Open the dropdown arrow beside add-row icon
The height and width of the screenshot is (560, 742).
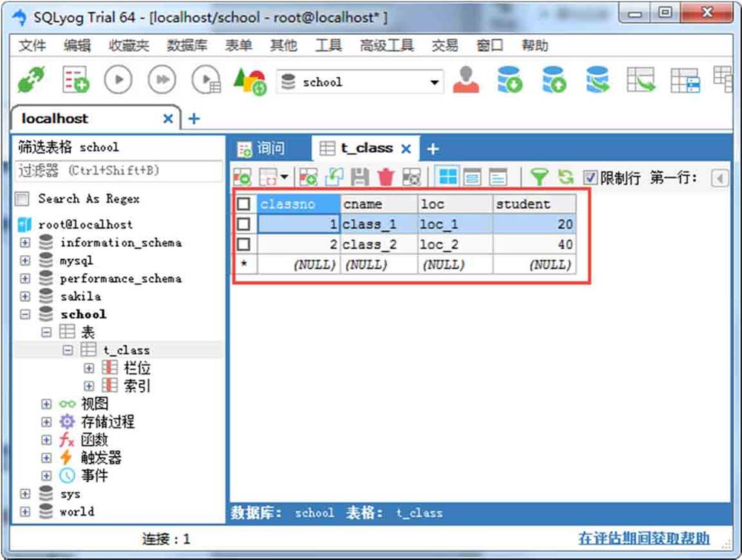(284, 177)
